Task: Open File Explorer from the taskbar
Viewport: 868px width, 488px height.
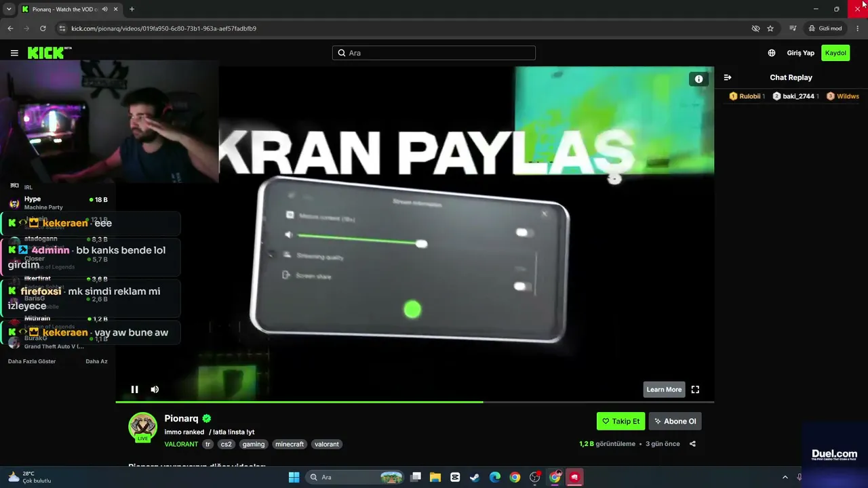Action: click(435, 477)
